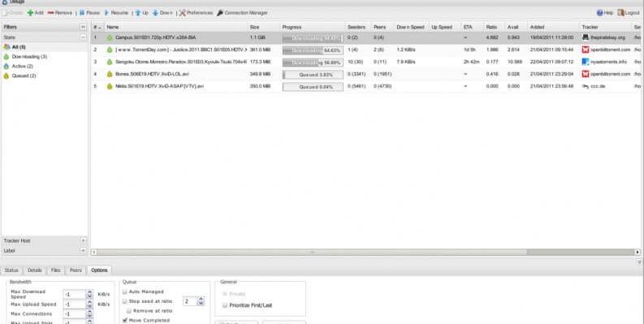Click openbittorrent icon in Bones row
Screen dimensions: 644x324
click(586, 74)
